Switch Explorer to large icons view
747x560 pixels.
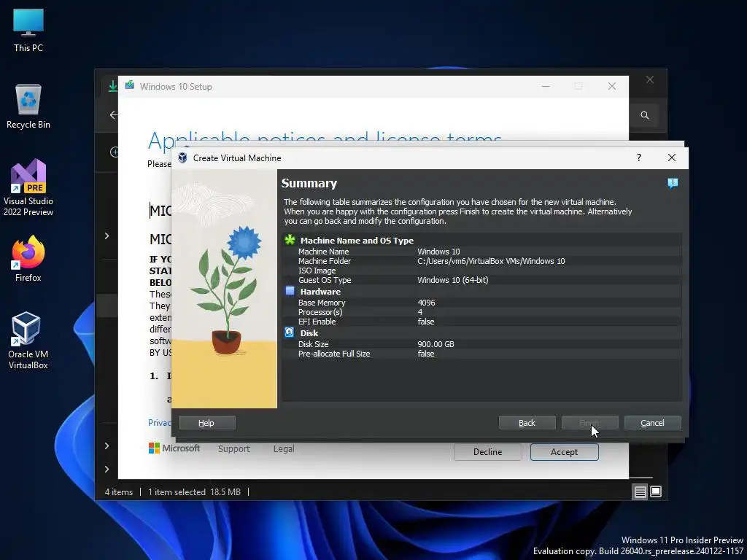click(656, 491)
